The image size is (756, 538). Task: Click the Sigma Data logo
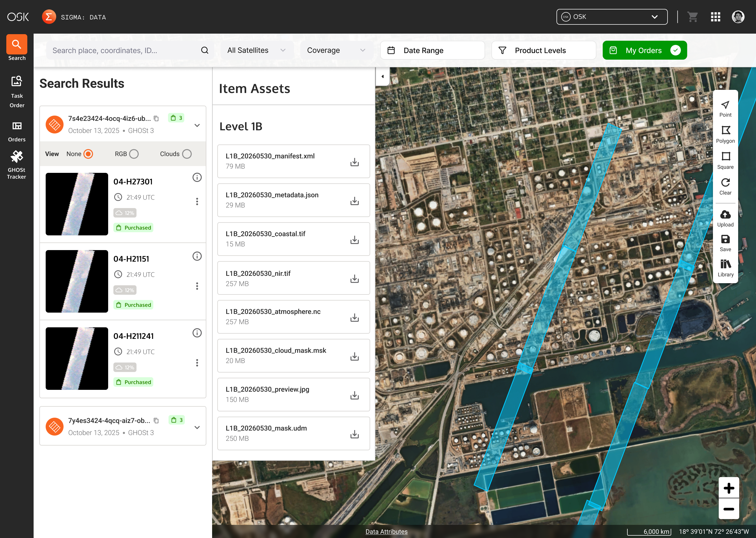(x=49, y=17)
